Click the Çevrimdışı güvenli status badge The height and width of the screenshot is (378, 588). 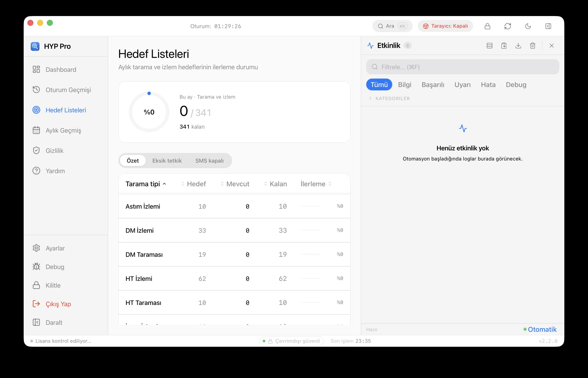click(291, 341)
